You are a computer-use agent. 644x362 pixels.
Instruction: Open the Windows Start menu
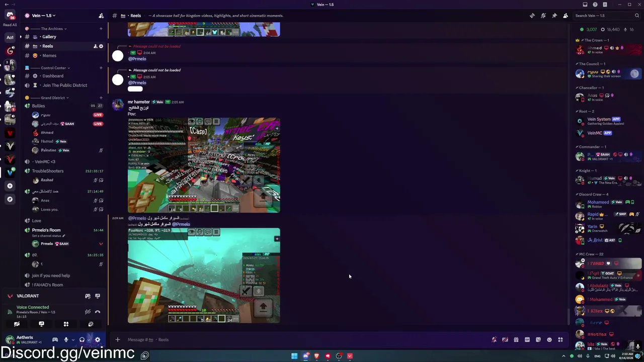(294, 356)
